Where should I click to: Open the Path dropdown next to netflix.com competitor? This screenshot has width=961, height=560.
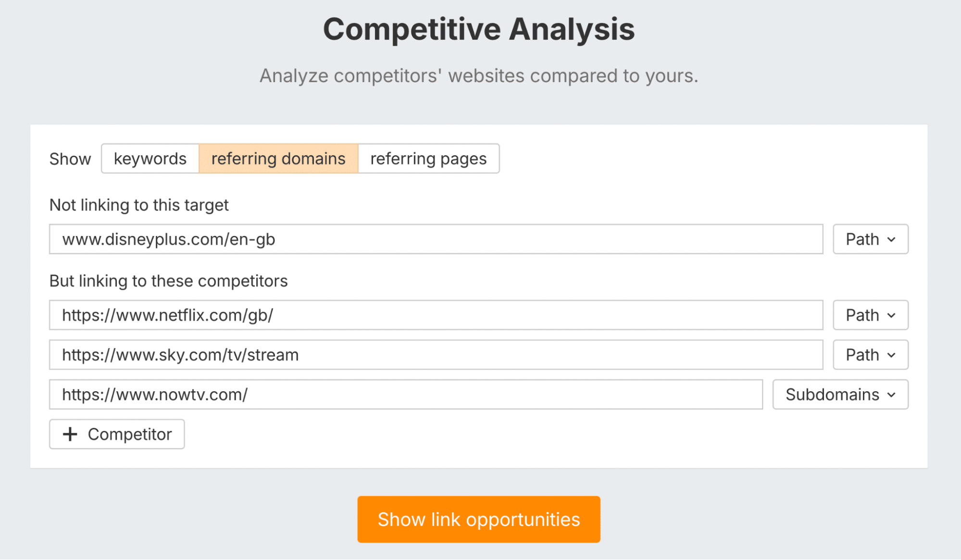tap(870, 315)
